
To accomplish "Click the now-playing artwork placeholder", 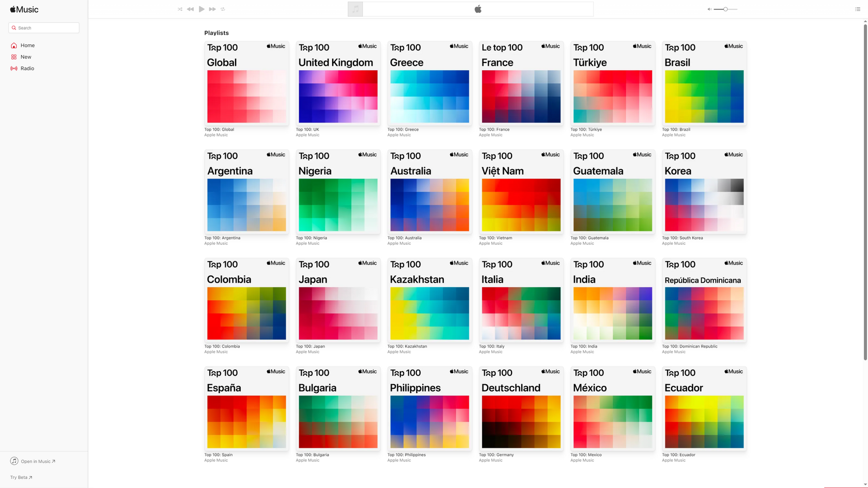I will (x=355, y=9).
